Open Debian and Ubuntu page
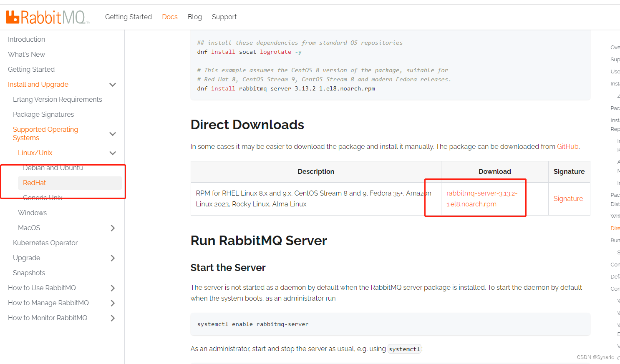 [x=53, y=168]
